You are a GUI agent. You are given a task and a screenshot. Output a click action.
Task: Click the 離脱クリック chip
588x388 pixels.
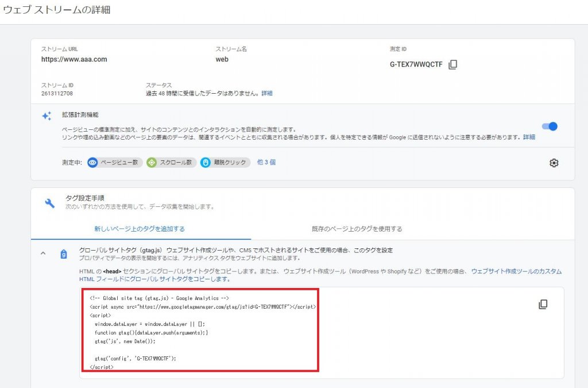tap(225, 163)
